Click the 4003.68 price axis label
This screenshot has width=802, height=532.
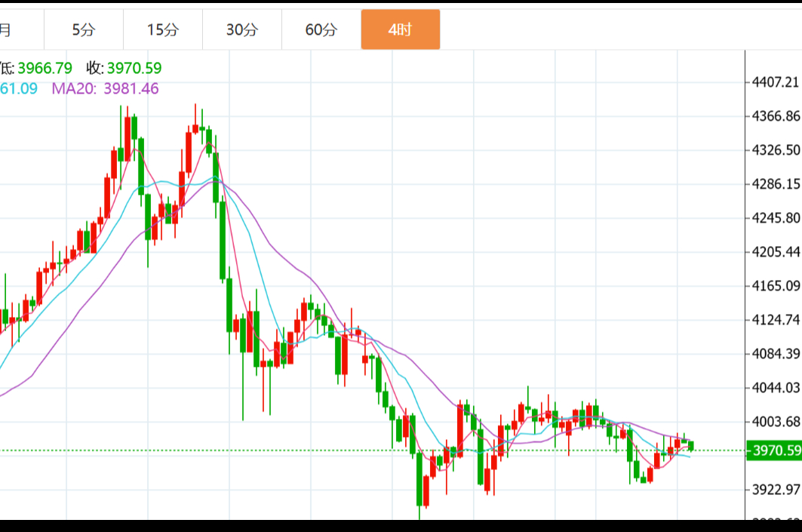pyautogui.click(x=776, y=422)
